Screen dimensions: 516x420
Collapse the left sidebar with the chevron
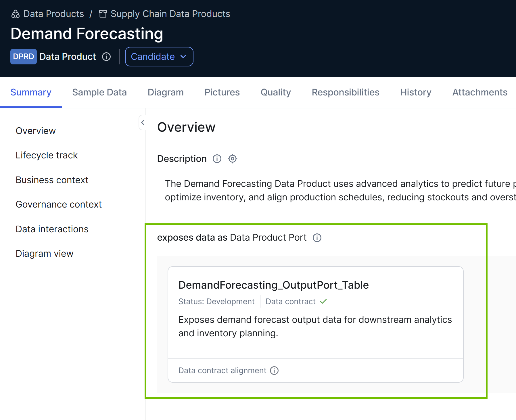coord(143,122)
